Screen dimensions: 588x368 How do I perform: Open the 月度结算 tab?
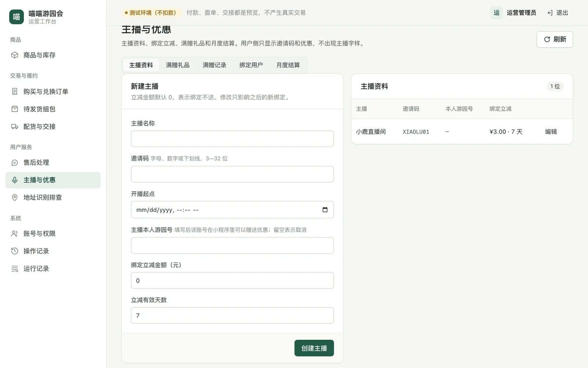tap(288, 65)
